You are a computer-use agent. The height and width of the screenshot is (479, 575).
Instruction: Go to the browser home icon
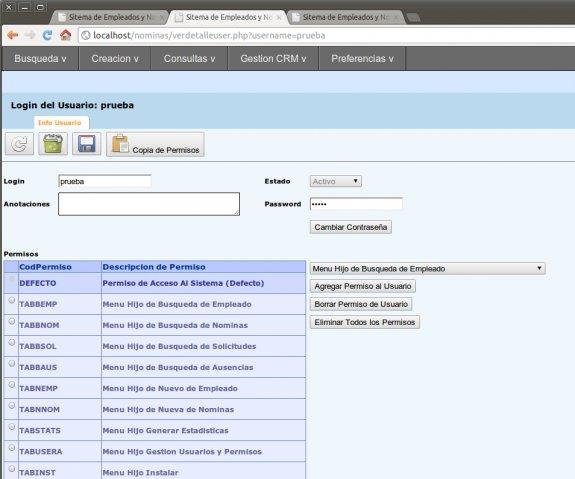tap(66, 35)
